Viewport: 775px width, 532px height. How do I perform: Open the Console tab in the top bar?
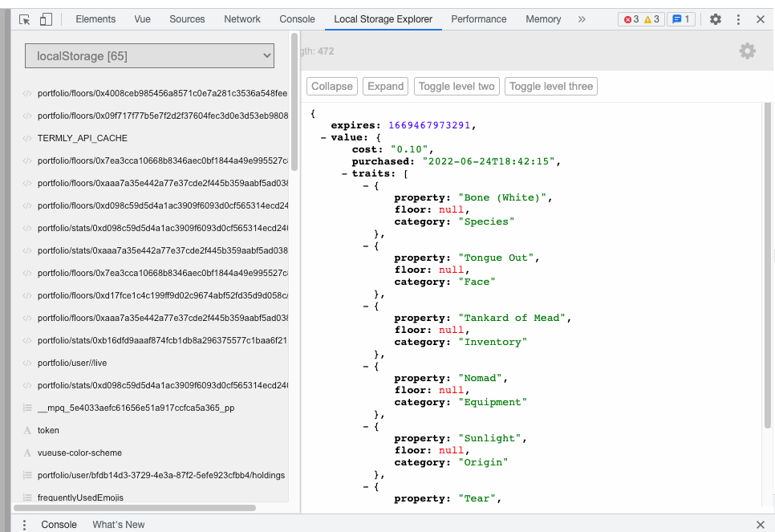click(x=297, y=19)
